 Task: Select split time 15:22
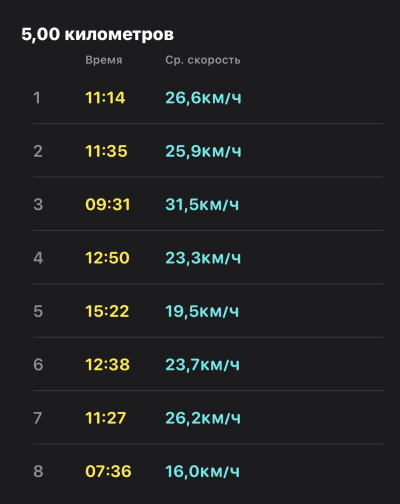click(x=107, y=311)
